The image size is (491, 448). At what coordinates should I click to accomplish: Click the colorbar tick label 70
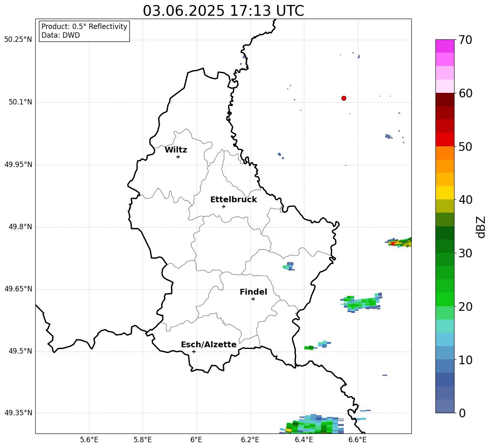tap(465, 40)
